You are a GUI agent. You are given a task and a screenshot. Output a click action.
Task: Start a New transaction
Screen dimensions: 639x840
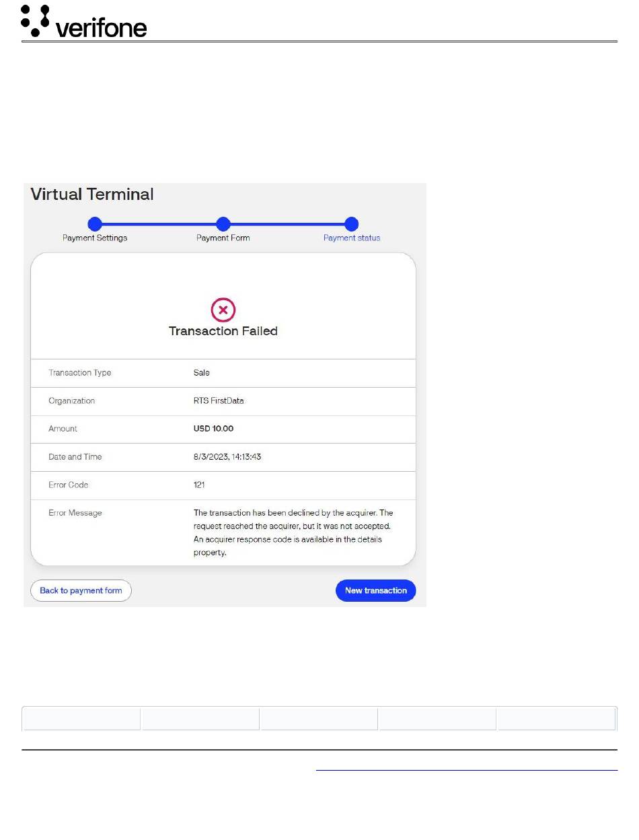[x=376, y=590]
